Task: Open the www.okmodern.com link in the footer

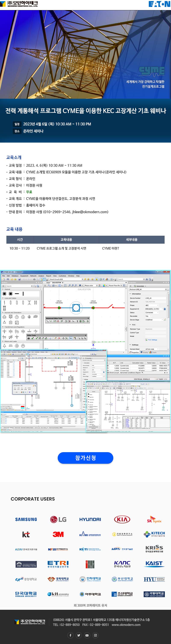Action: [126, 625]
